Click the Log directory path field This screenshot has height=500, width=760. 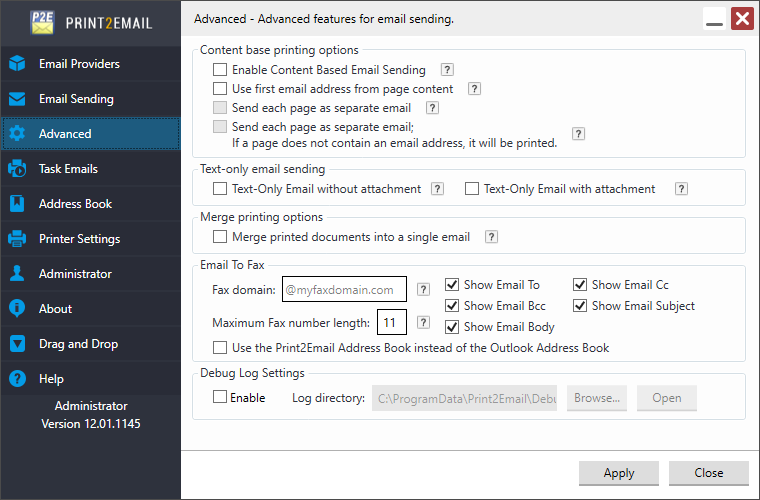click(x=464, y=398)
